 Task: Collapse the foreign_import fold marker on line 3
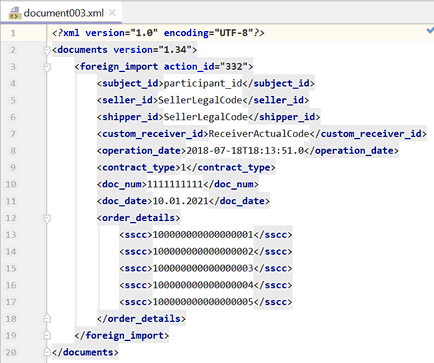47,67
